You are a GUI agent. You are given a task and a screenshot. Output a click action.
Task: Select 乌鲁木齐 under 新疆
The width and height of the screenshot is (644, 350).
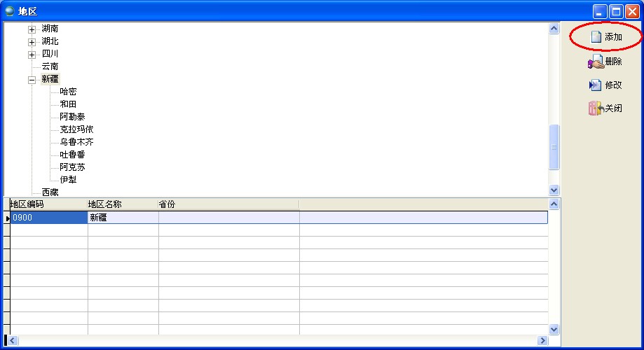76,142
